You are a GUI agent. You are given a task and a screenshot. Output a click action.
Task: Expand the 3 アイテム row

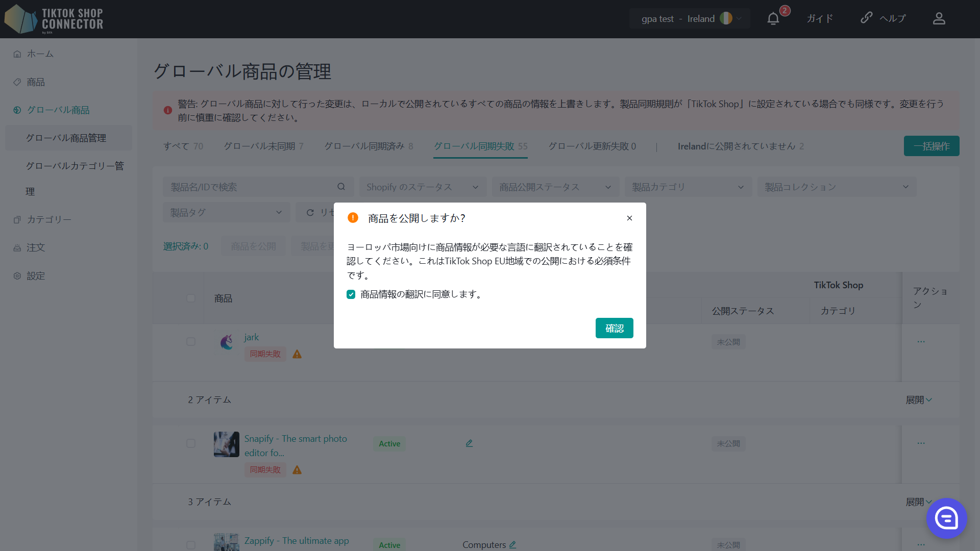click(x=919, y=502)
